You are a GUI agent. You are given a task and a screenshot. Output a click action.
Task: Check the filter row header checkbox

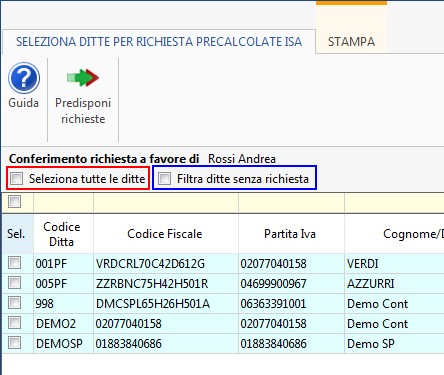click(14, 201)
